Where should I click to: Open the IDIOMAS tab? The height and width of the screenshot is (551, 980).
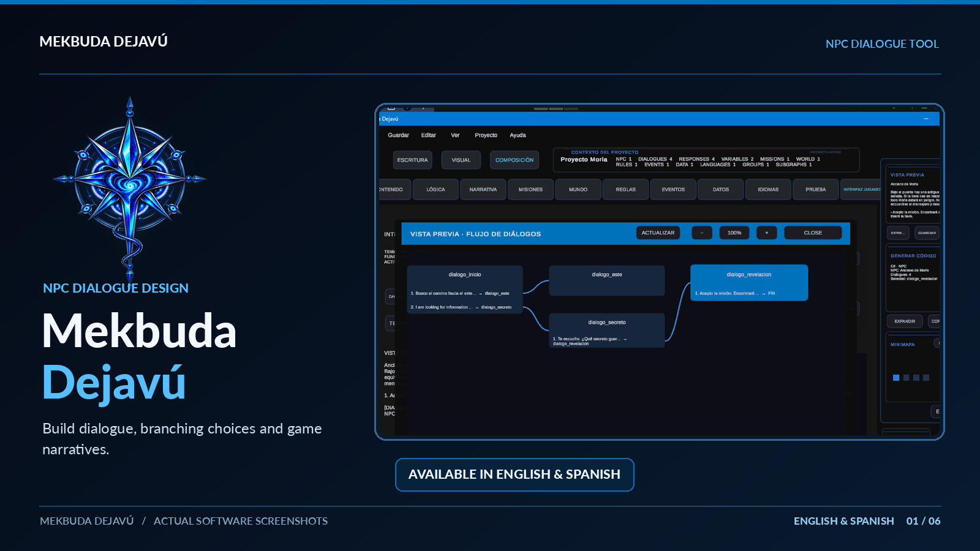[768, 190]
